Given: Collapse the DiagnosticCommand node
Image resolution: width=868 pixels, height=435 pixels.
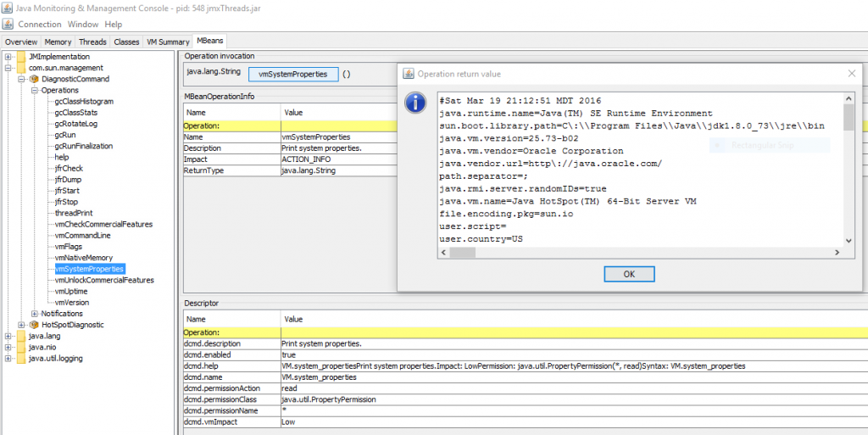Looking at the screenshot, I should (x=21, y=79).
